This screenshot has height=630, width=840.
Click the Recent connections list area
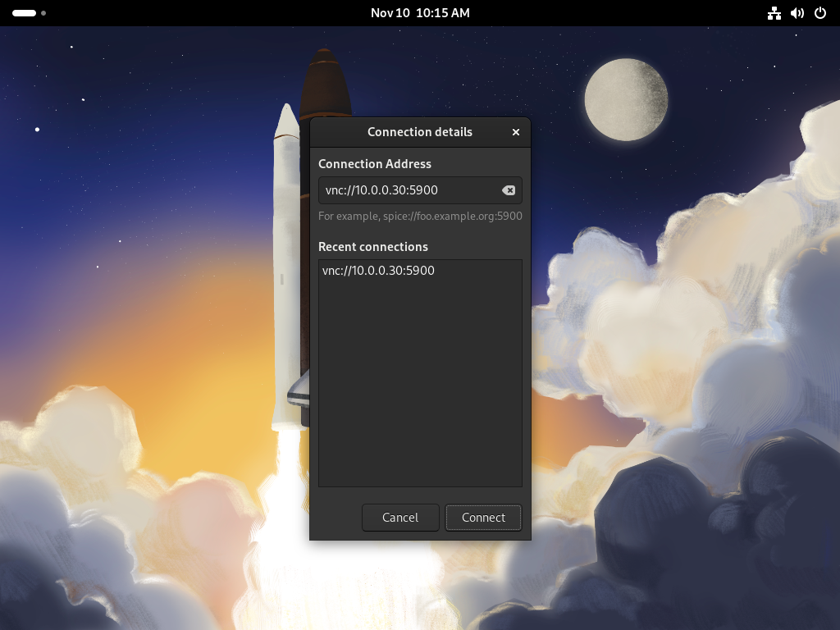pyautogui.click(x=420, y=372)
